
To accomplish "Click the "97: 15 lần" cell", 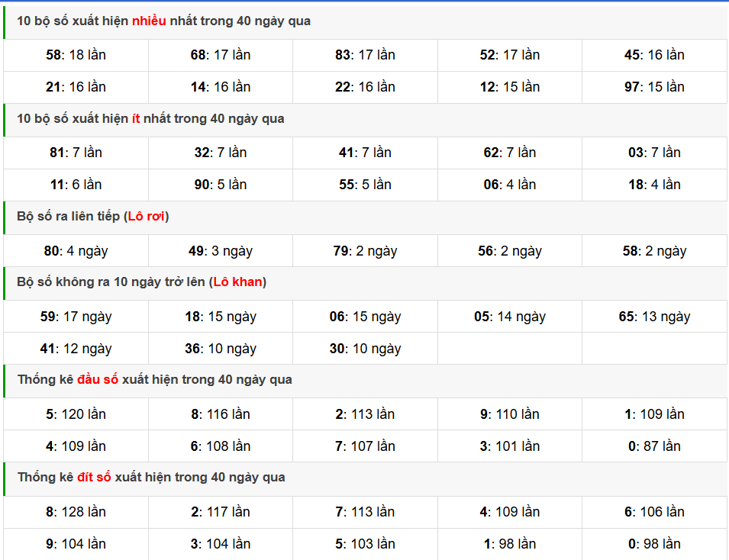I will [x=654, y=87].
